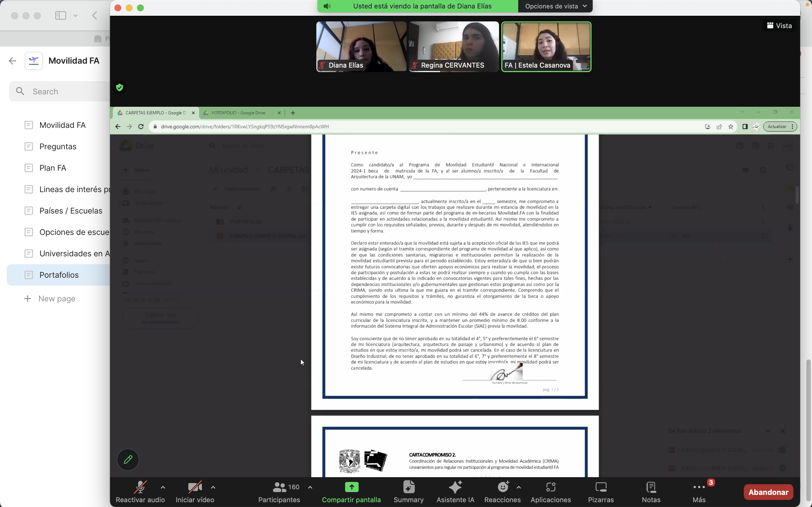
Task: Open Notas in the Zoom toolbar
Action: click(x=651, y=487)
